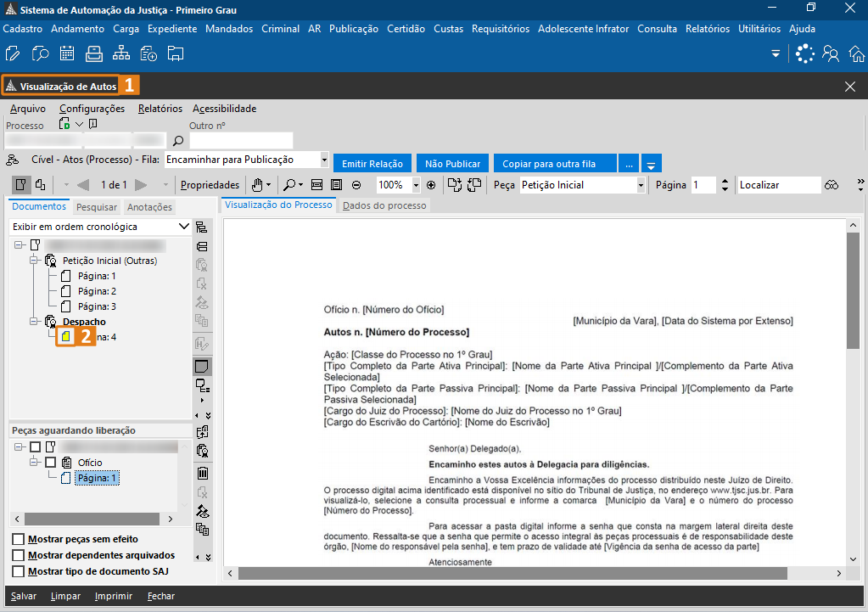Toggle Mostrar tipo de documento SAJ checkbox
Viewport: 868px width, 612px height.
pyautogui.click(x=19, y=571)
